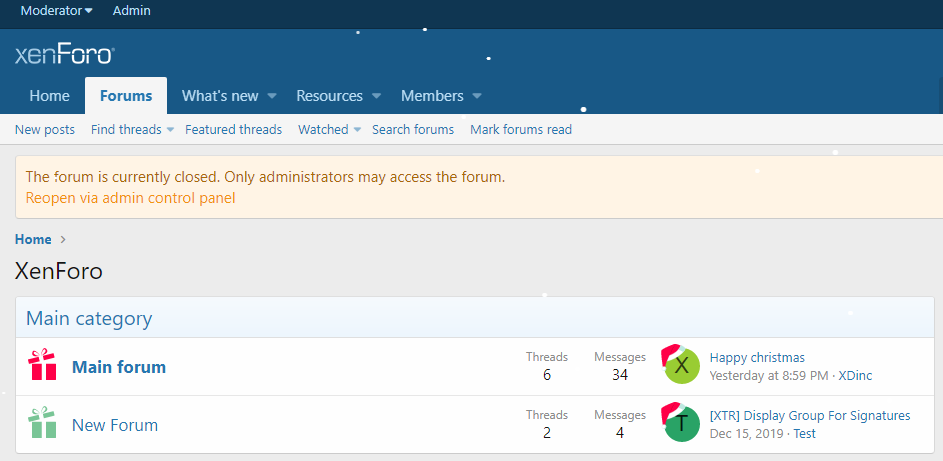Image resolution: width=943 pixels, height=461 pixels.
Task: Click the red gift icon beside Main forum
Action: click(43, 366)
